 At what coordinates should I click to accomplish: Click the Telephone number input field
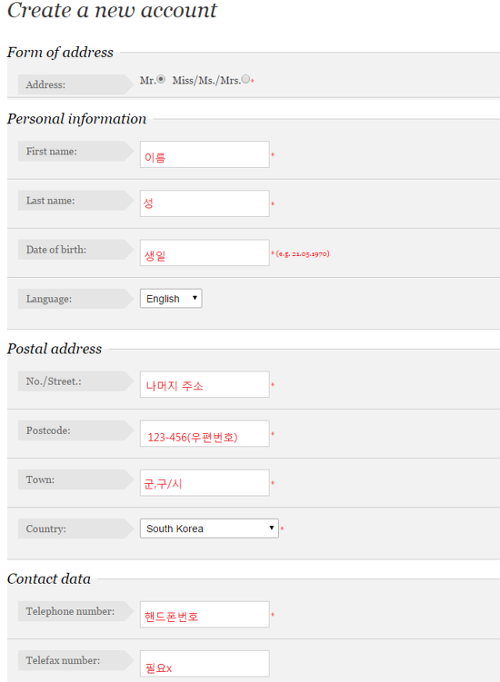click(x=205, y=614)
